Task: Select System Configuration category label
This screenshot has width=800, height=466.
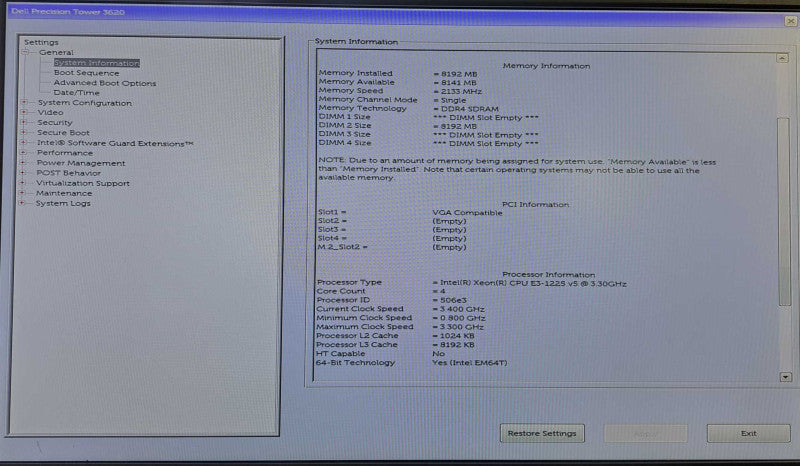Action: click(85, 103)
